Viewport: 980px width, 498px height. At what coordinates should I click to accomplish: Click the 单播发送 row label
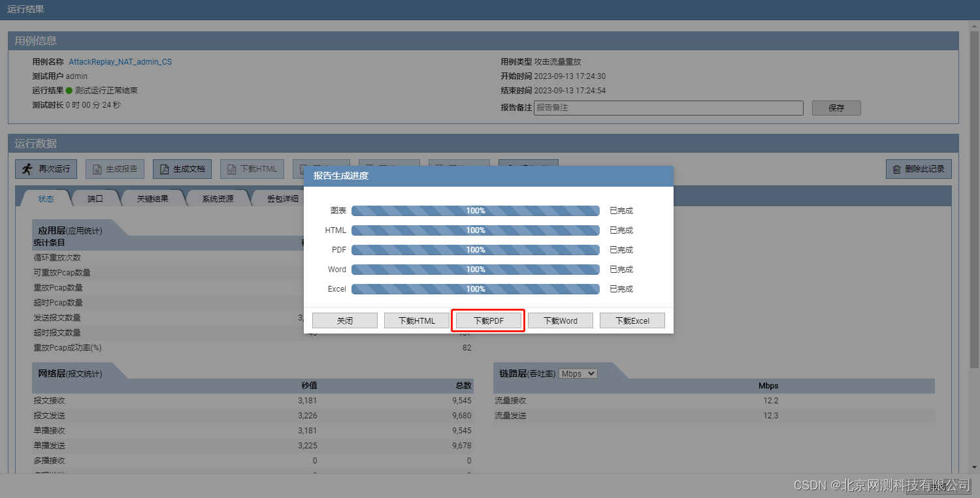tap(50, 446)
